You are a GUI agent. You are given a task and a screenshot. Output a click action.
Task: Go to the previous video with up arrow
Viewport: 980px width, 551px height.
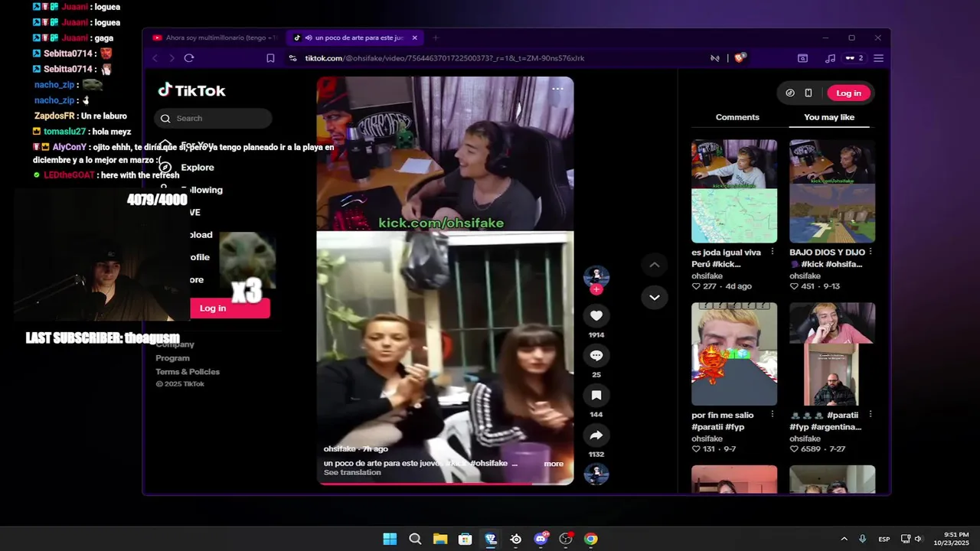654,265
